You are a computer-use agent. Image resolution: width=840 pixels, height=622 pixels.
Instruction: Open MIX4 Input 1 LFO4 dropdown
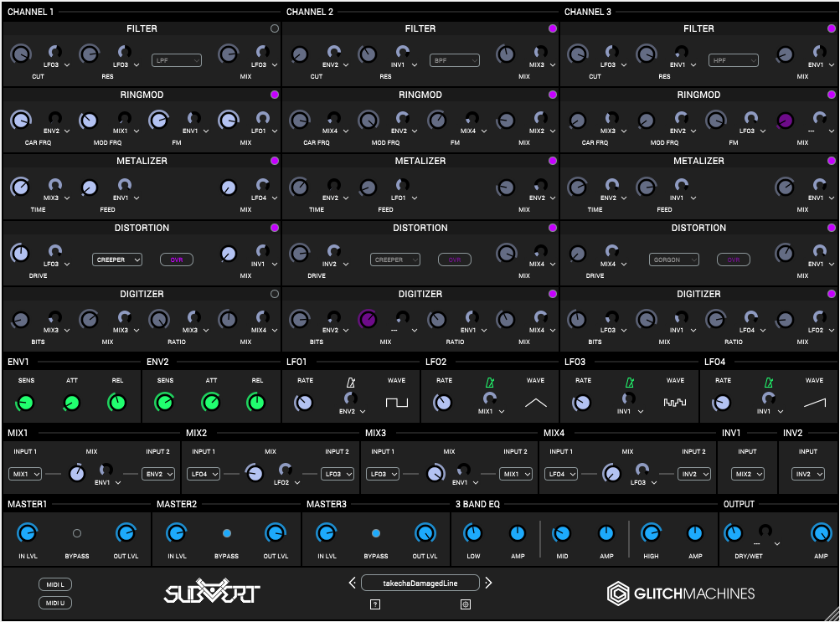561,474
